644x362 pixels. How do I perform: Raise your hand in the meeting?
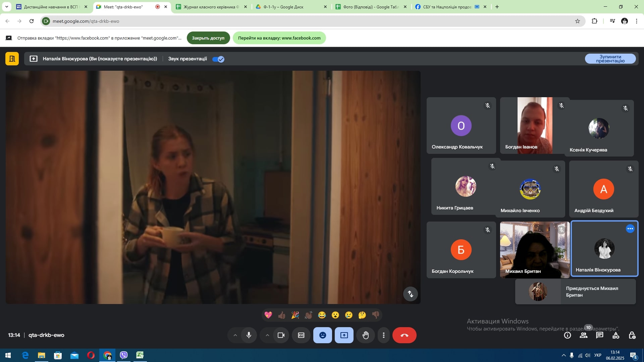[366, 335]
